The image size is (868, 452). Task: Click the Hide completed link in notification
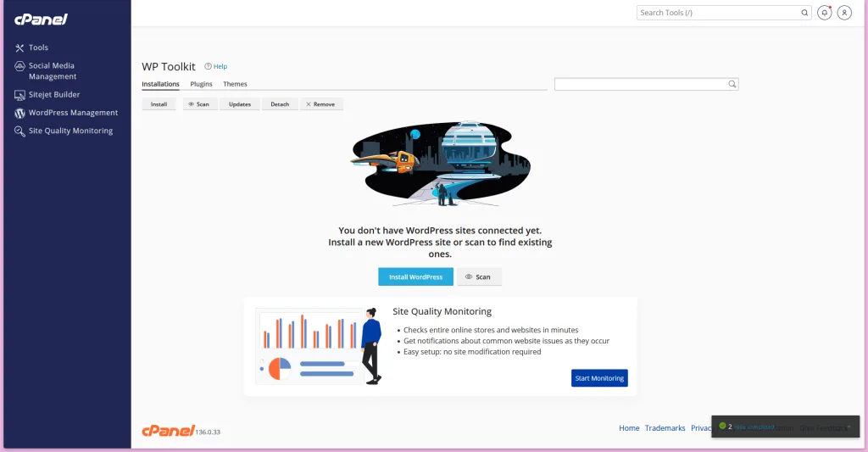click(x=754, y=427)
